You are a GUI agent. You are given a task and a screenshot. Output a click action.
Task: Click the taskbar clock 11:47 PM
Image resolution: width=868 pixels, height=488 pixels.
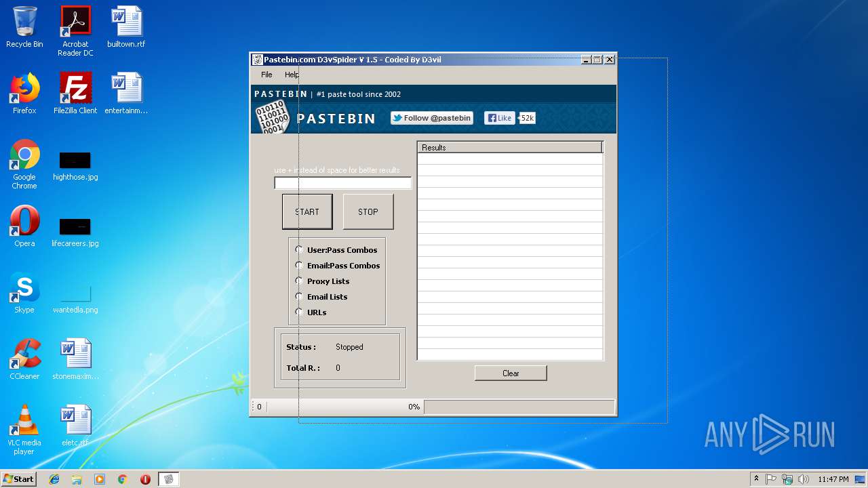pyautogui.click(x=833, y=479)
